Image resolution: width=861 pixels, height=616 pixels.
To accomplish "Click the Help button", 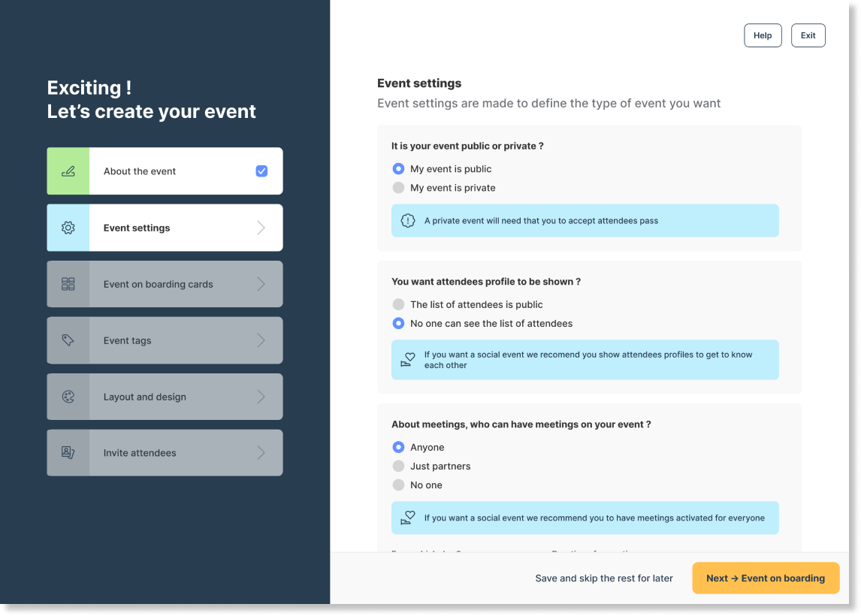I will click(x=763, y=36).
